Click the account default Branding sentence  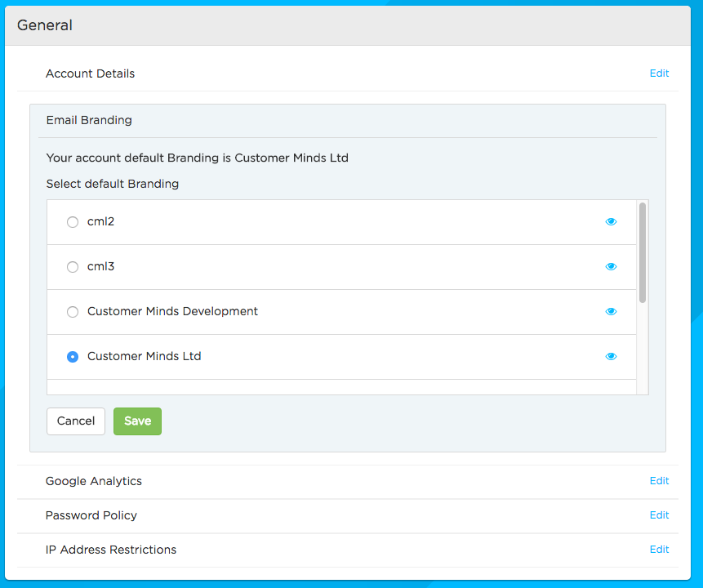point(198,158)
